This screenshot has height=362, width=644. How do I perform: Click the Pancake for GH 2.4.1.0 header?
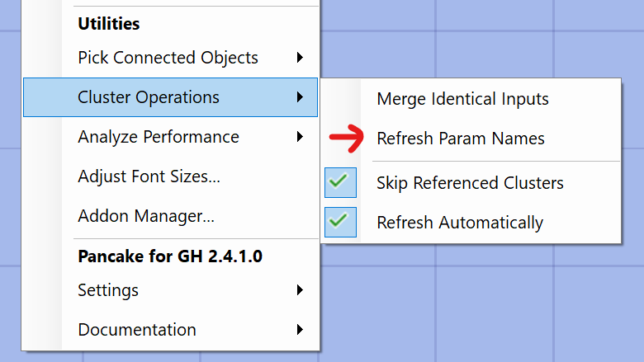click(170, 256)
